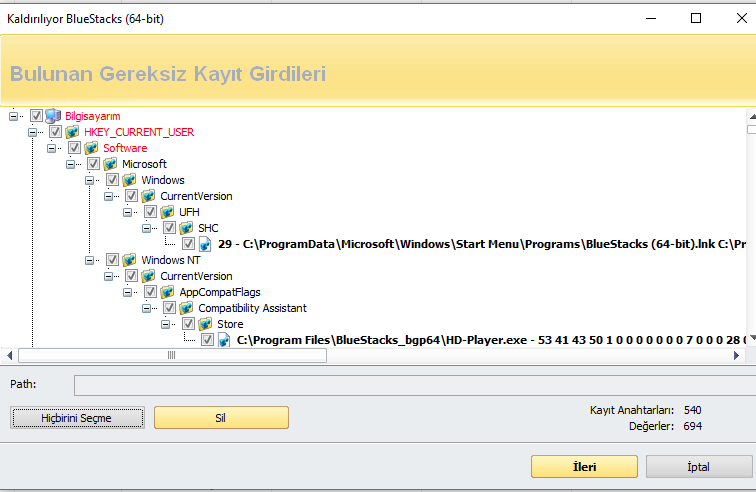This screenshot has width=756, height=492.
Task: Uncheck the Compatibility Assistant checkbox
Action: [169, 308]
